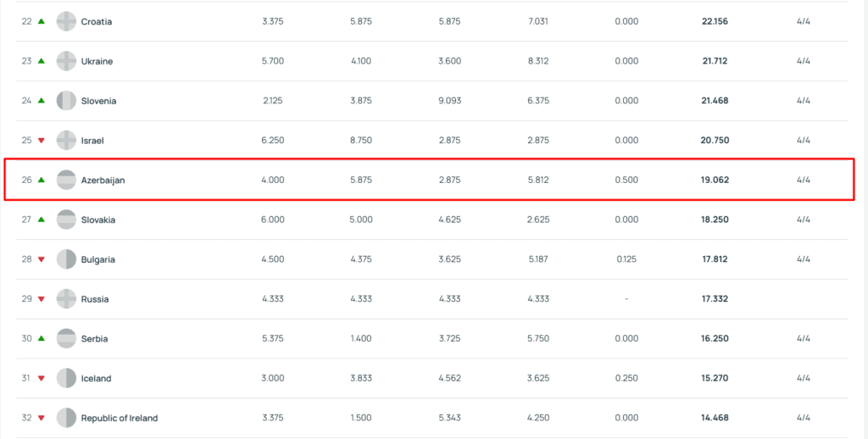Click the Slovenia flag icon
The height and width of the screenshot is (439, 868).
[66, 101]
